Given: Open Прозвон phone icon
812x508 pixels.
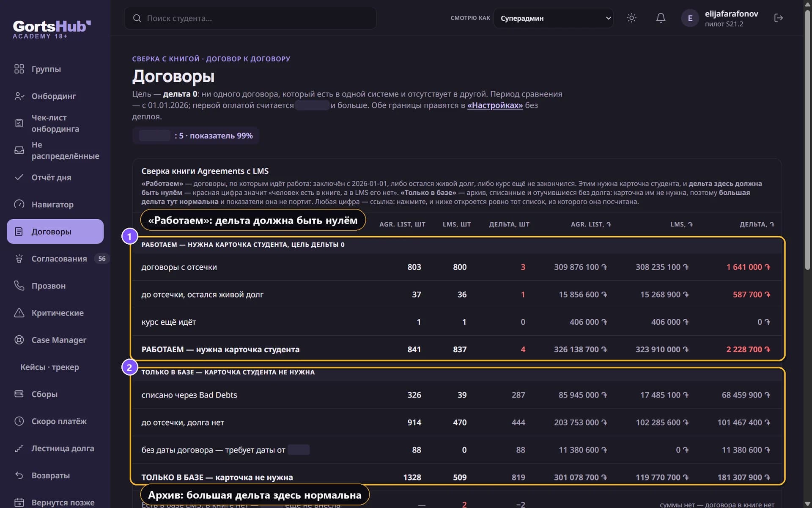Looking at the screenshot, I should [x=19, y=286].
